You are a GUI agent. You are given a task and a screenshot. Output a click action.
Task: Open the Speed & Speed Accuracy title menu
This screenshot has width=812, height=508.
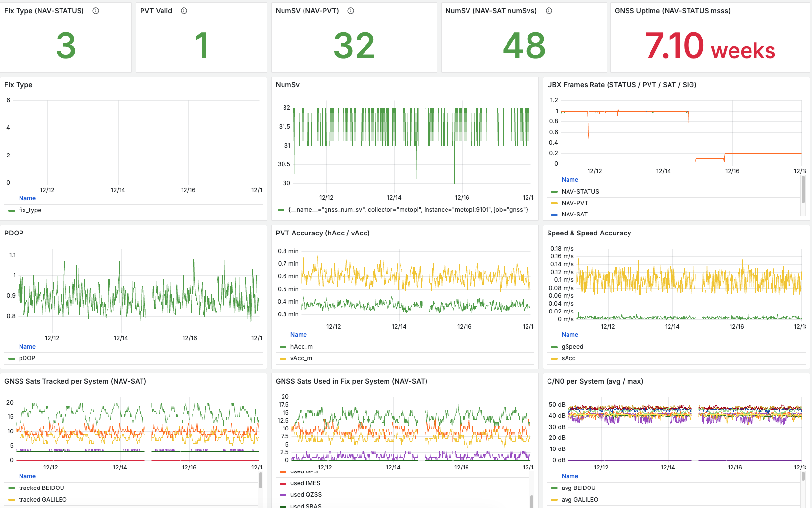(589, 233)
